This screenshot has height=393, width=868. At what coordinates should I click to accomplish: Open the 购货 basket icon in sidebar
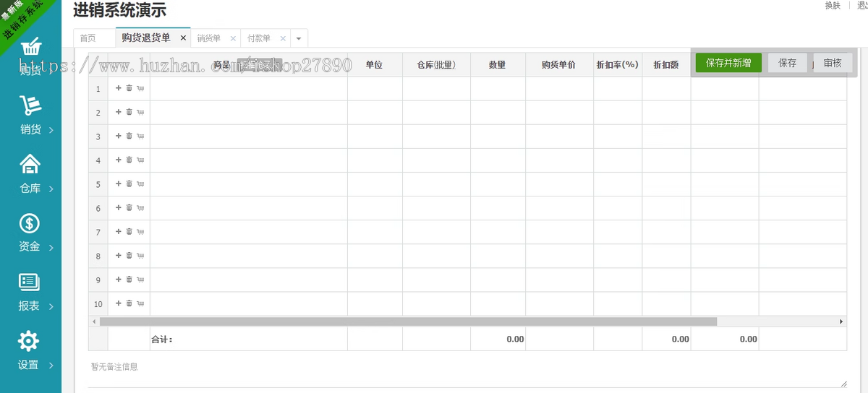(30, 48)
